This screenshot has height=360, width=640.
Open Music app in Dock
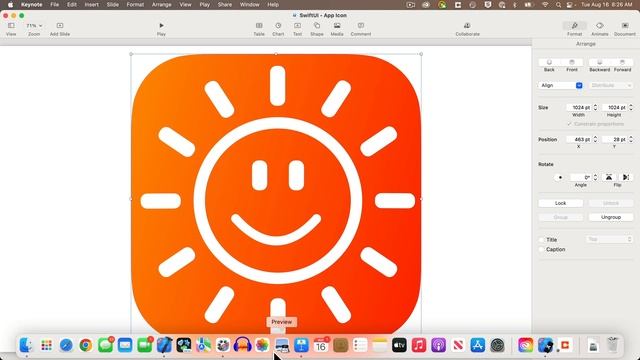[x=419, y=345]
